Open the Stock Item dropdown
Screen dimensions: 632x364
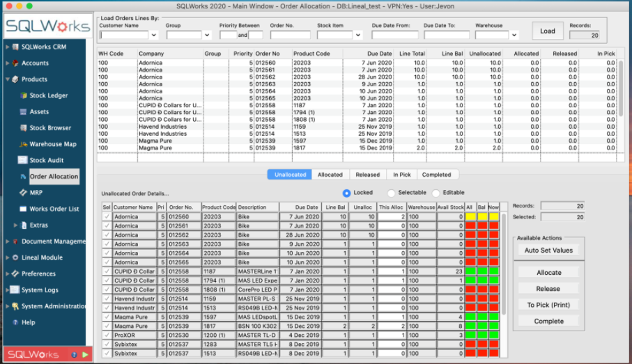[x=357, y=35]
